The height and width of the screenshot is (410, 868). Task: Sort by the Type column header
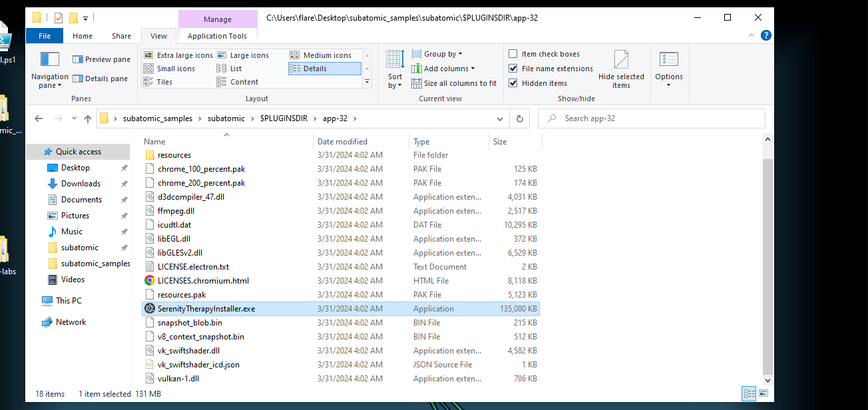point(449,141)
